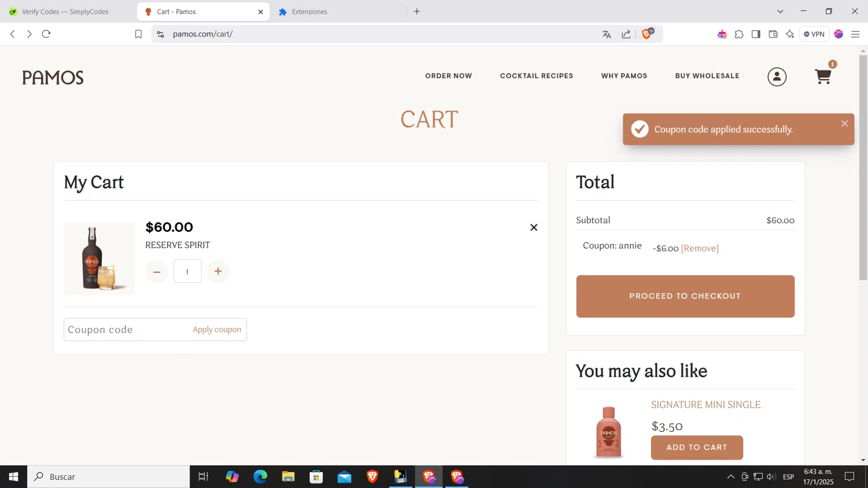Viewport: 868px width, 488px height.
Task: Reload the current page
Action: coord(46,34)
